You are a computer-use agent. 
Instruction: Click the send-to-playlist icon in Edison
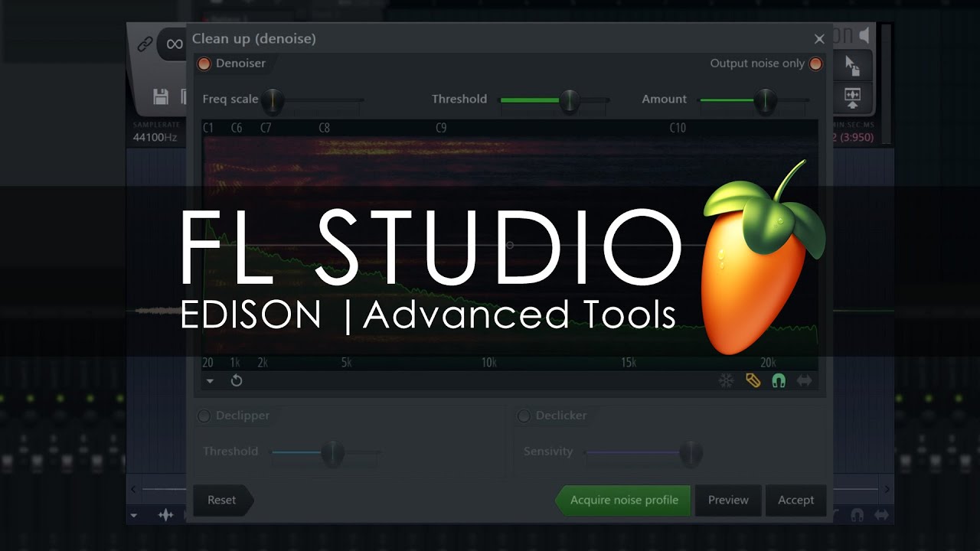point(853,96)
